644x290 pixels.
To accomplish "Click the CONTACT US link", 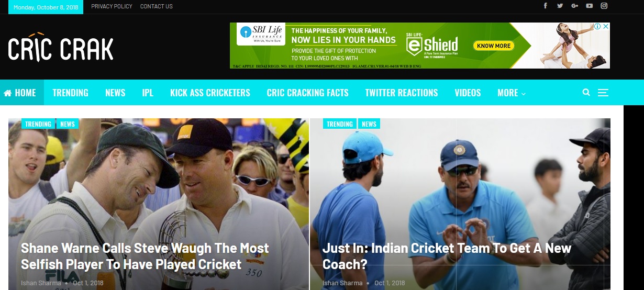I will pos(156,6).
